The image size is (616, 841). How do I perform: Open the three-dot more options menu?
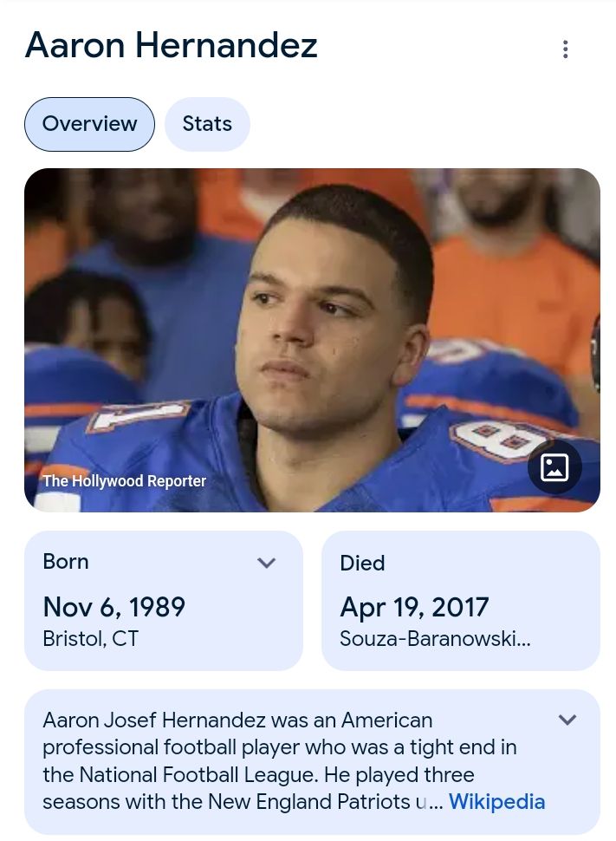tap(565, 49)
